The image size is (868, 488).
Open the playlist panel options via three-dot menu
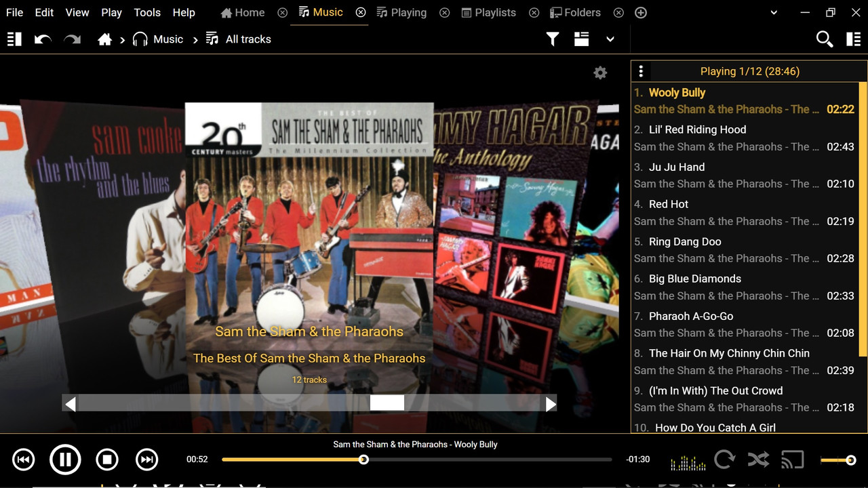pyautogui.click(x=640, y=70)
